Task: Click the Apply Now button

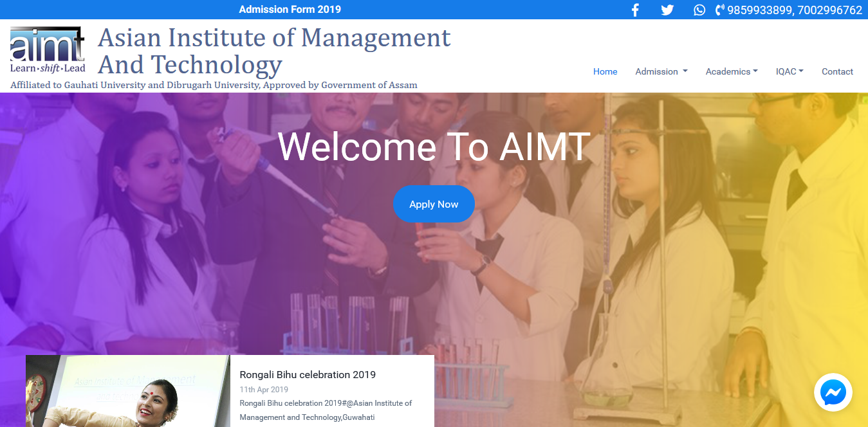Action: pos(434,204)
